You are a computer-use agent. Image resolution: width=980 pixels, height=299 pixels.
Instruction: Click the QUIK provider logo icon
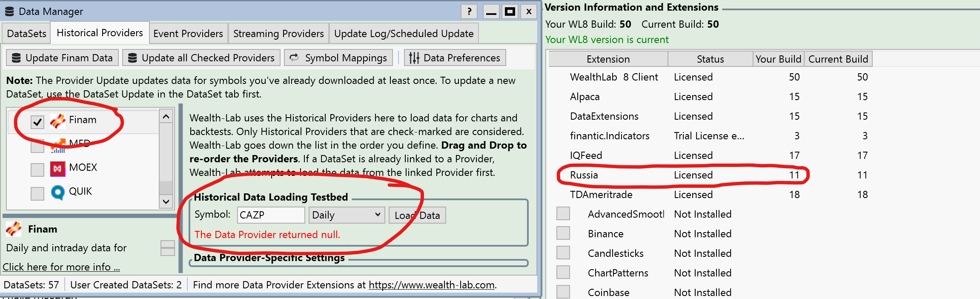58,193
